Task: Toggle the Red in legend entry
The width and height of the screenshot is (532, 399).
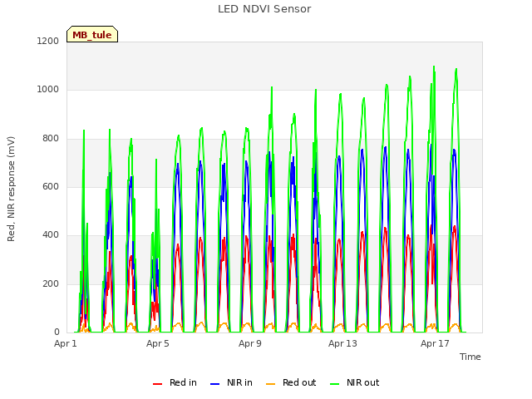Action: [x=175, y=382]
